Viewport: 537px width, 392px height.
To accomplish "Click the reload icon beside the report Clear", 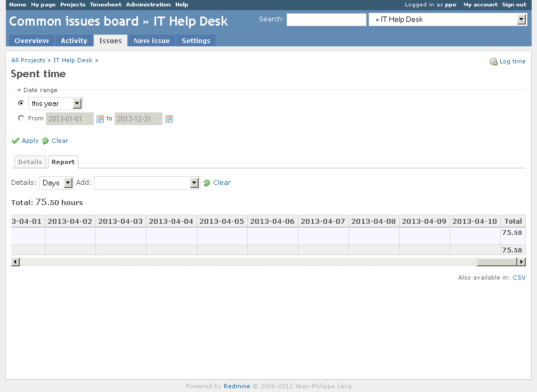I will coord(207,183).
